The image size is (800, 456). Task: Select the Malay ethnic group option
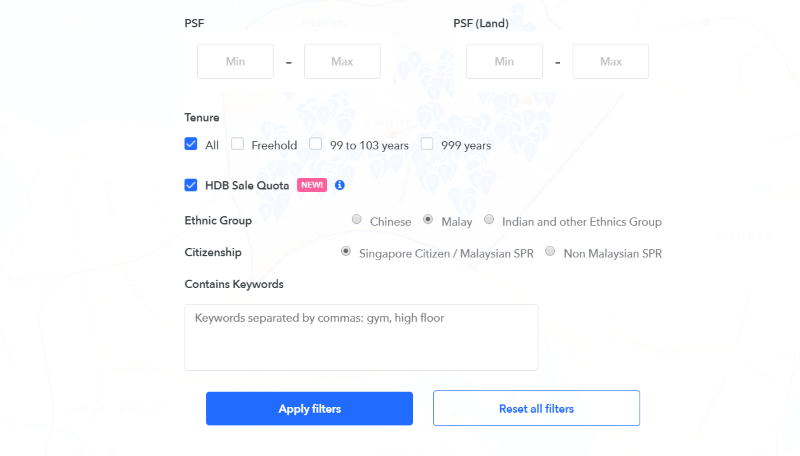click(428, 219)
